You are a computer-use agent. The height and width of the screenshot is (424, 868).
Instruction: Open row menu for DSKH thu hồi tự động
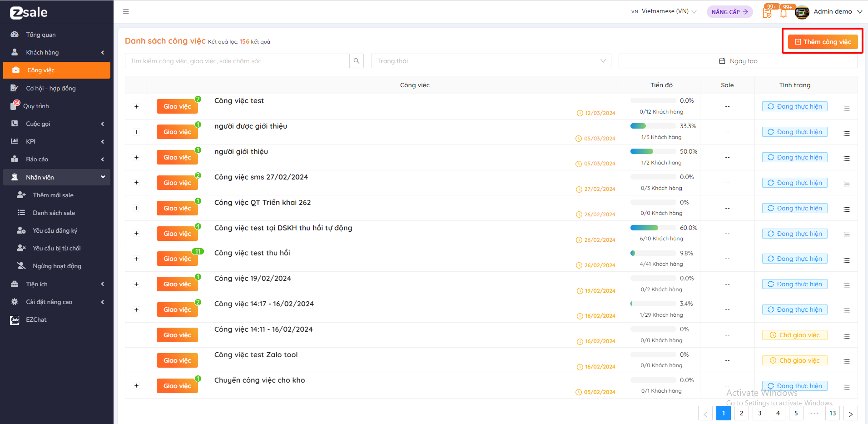847,235
